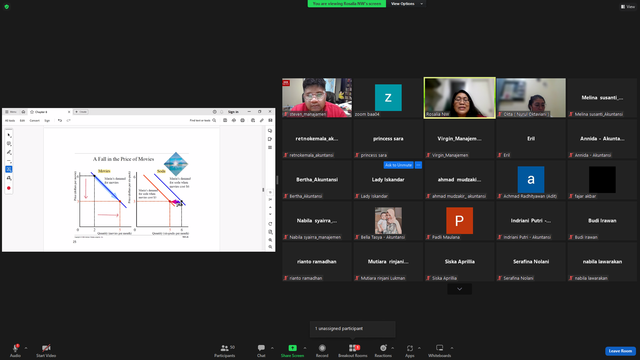Open the Edit menu in Acrobat

click(x=22, y=120)
